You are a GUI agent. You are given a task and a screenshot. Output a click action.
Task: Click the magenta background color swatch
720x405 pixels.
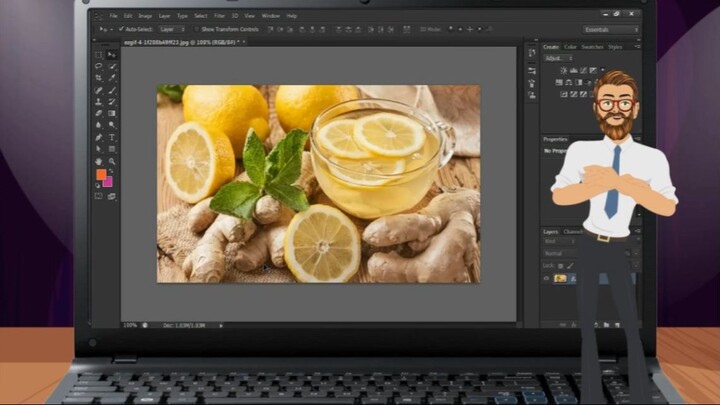tap(109, 183)
